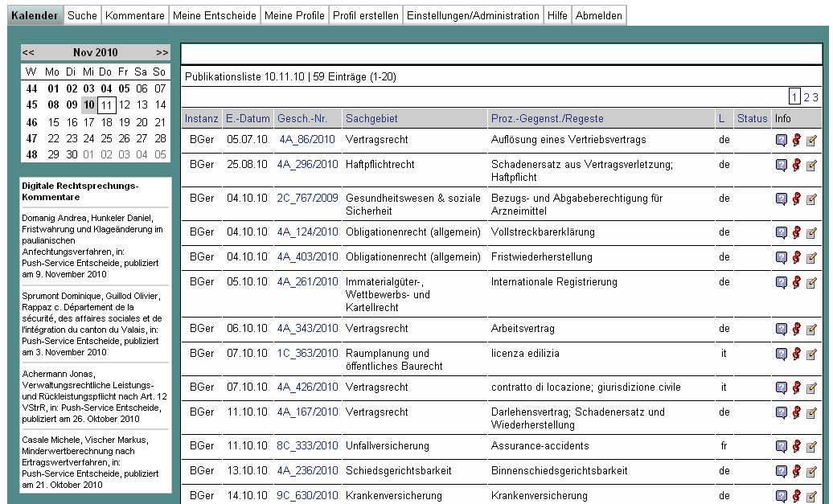Switch to Meine Entscheide tab
The width and height of the screenshot is (833, 504).
tap(215, 15)
